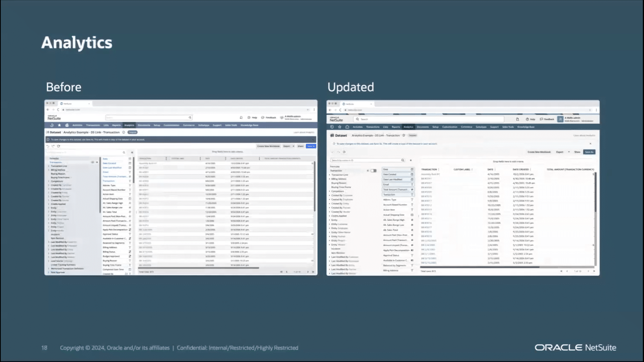Screen dimensions: 644x362
Task: Open Feedback link in Before screenshot
Action: (x=269, y=117)
